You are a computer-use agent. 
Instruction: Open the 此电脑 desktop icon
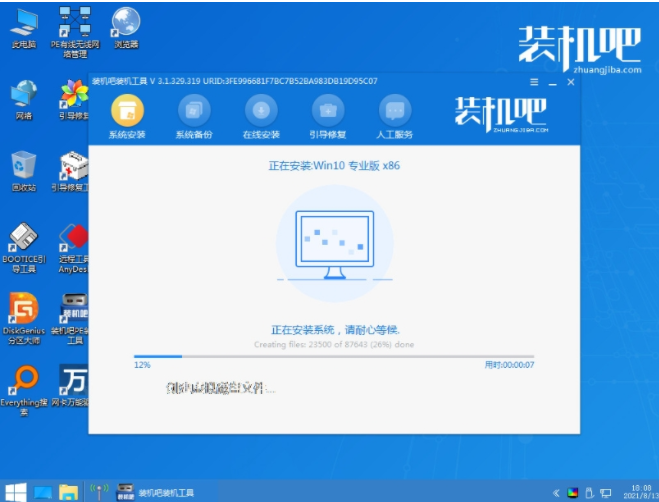[x=24, y=29]
